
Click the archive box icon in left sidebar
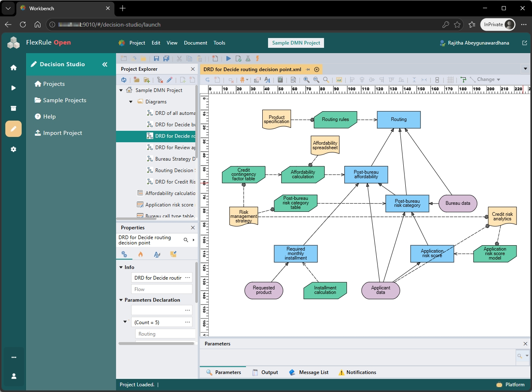[13, 108]
